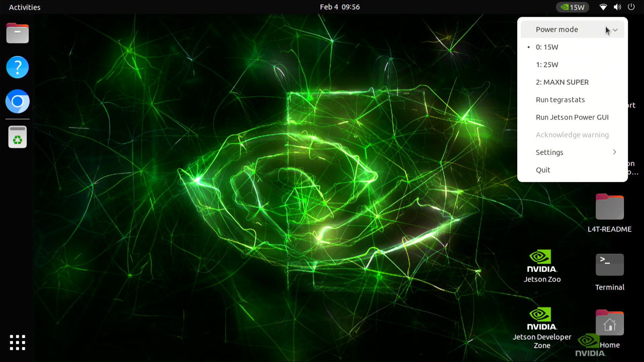644x362 pixels.
Task: Open the Files app in the dock
Action: tap(17, 33)
